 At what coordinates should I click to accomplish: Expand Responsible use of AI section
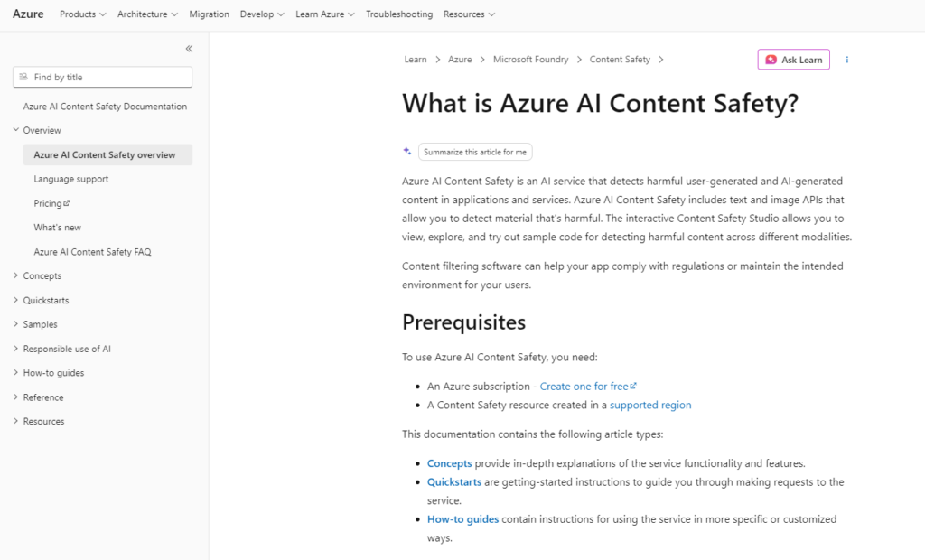coord(16,349)
